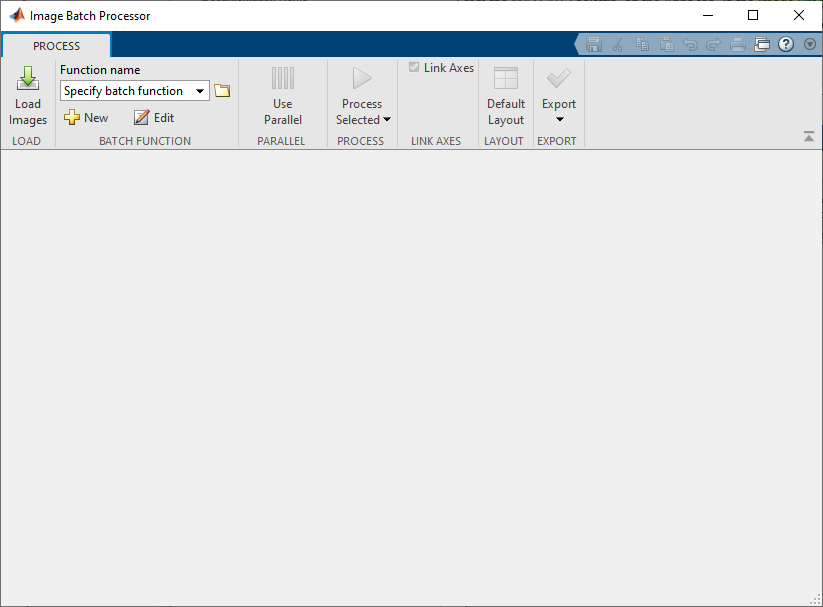
Task: Click the Undo arrow icon
Action: tap(690, 45)
